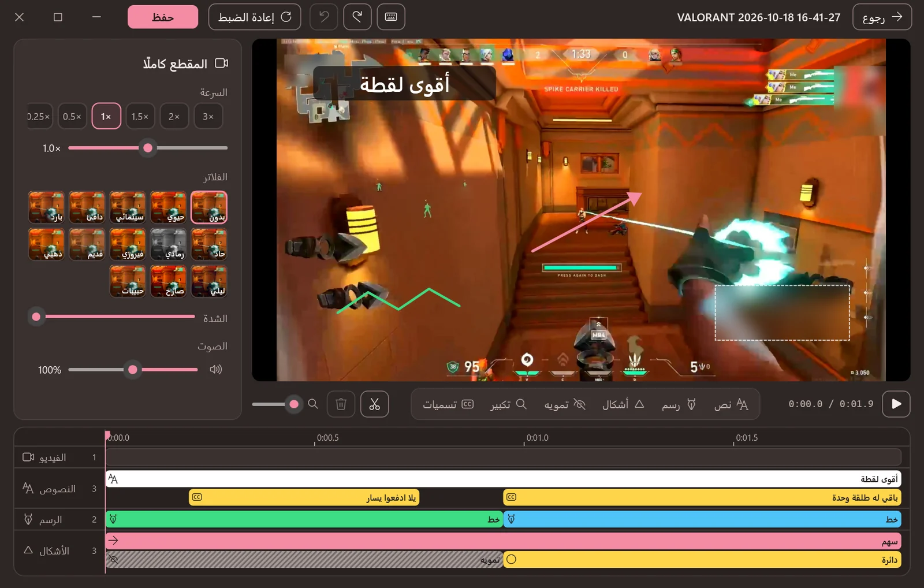Click the الصوت volume slider handle
Screen dimensions: 924x588
click(x=133, y=370)
